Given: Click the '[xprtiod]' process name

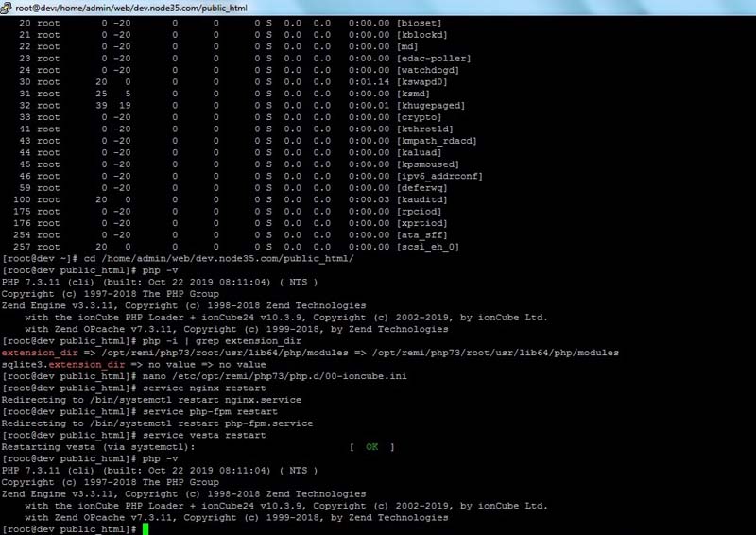Looking at the screenshot, I should 421,223.
